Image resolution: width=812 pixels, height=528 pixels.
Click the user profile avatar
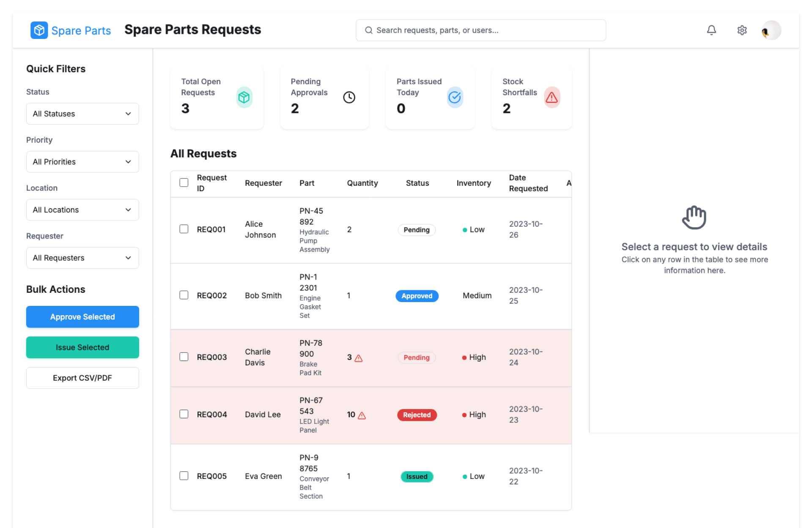pos(771,30)
